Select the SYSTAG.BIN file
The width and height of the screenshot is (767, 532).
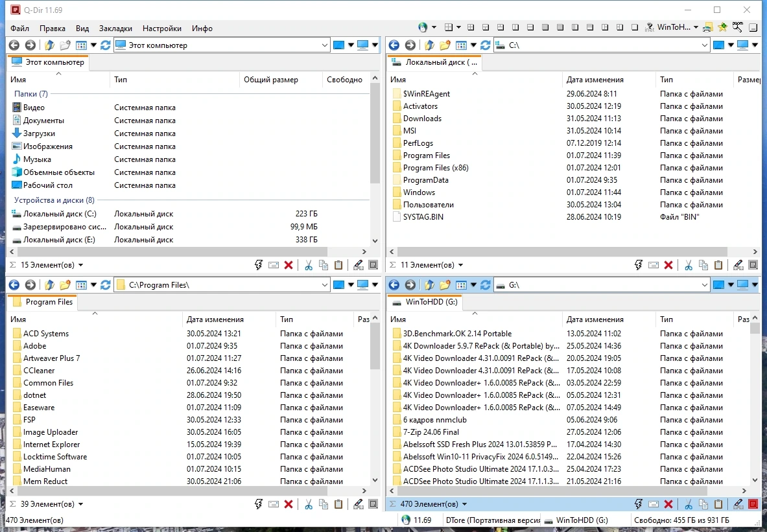coord(573,217)
